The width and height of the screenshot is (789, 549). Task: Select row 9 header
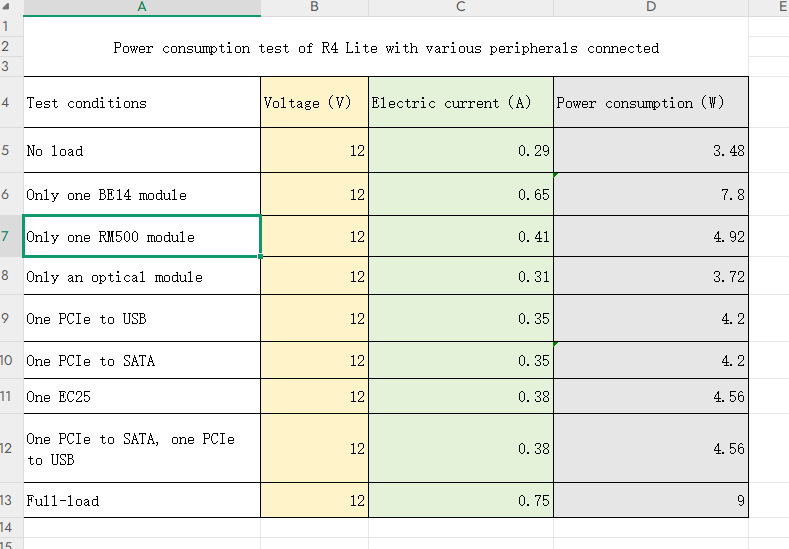tap(11, 318)
